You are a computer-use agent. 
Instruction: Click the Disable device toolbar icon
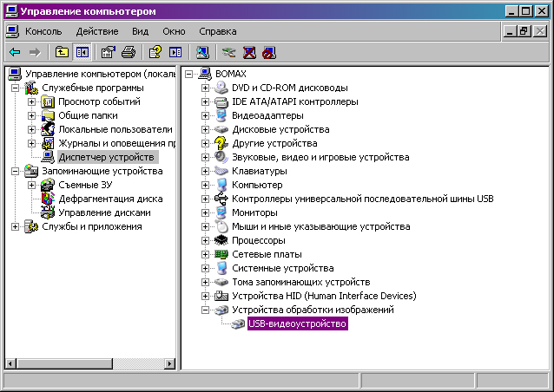pyautogui.click(x=269, y=53)
